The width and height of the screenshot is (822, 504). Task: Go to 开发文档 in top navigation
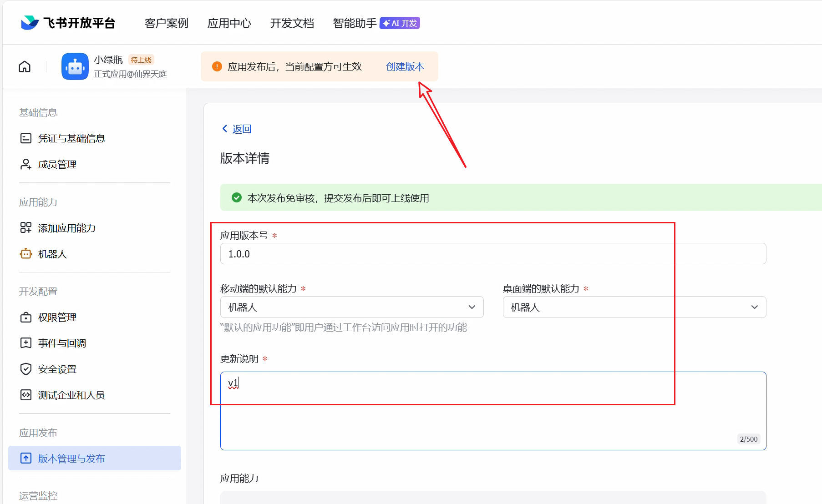tap(292, 23)
